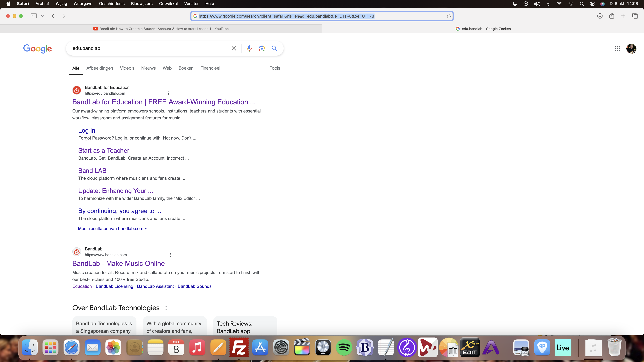Screen dimensions: 644x362
Task: Select the Nieuws search tab
Action: tap(148, 68)
